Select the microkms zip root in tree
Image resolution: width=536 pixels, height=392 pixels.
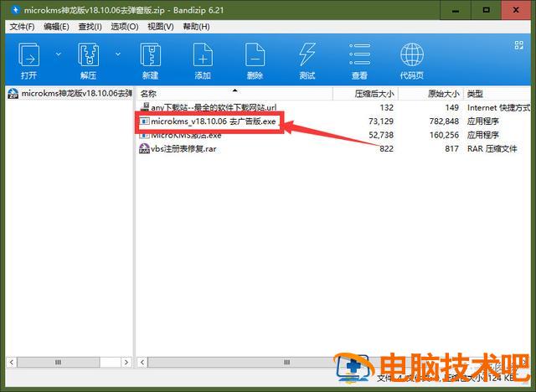(x=70, y=93)
